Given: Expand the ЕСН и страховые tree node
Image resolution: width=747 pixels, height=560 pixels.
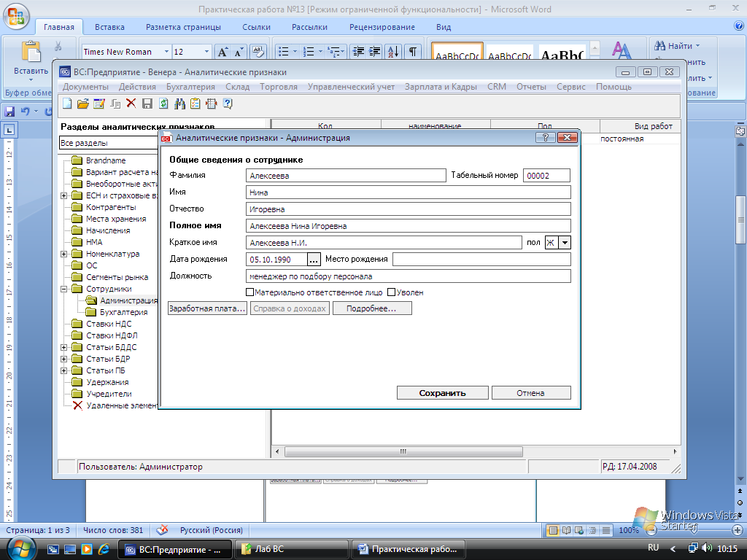Looking at the screenshot, I should tap(64, 195).
